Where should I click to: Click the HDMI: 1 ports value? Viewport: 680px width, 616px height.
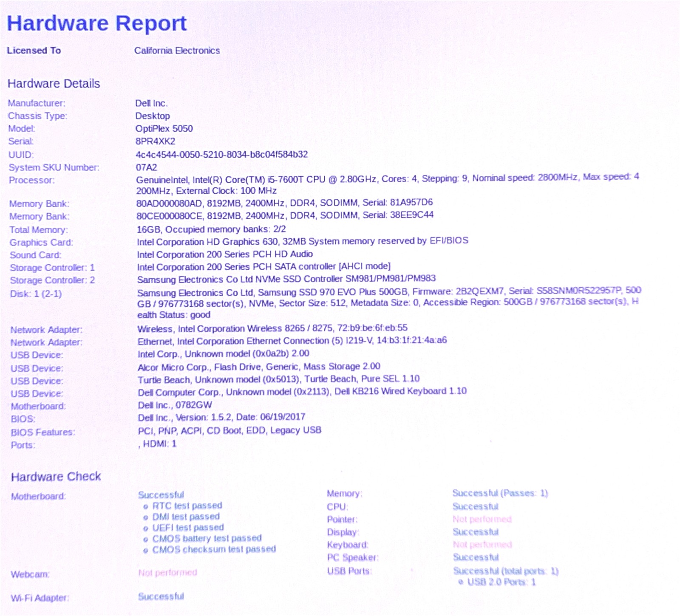click(x=157, y=444)
